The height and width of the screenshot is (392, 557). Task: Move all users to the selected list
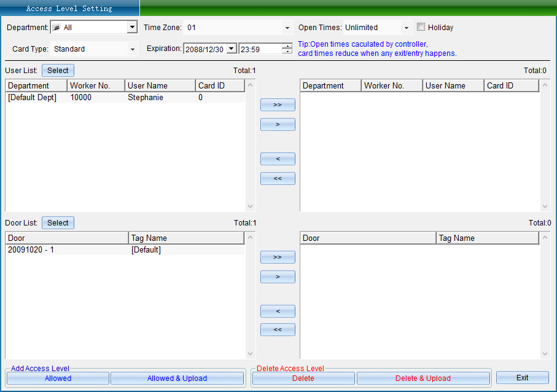[x=278, y=105]
